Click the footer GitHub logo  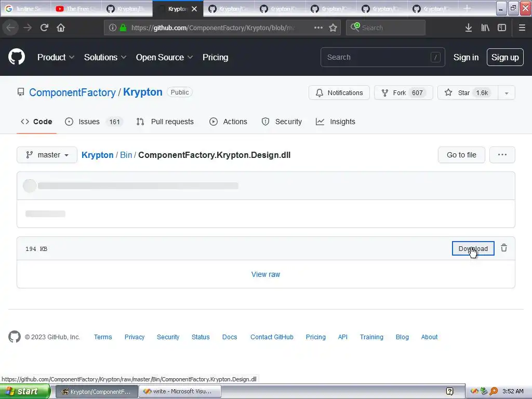(x=14, y=337)
